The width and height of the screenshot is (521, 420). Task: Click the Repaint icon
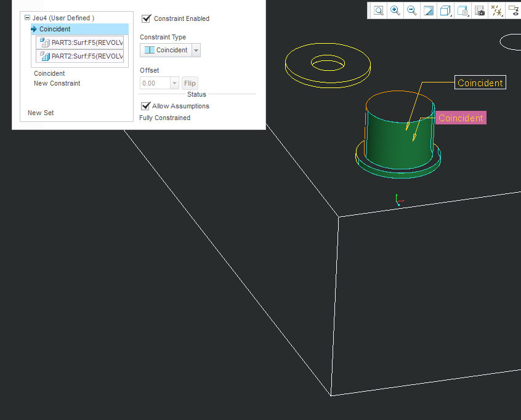coord(429,10)
